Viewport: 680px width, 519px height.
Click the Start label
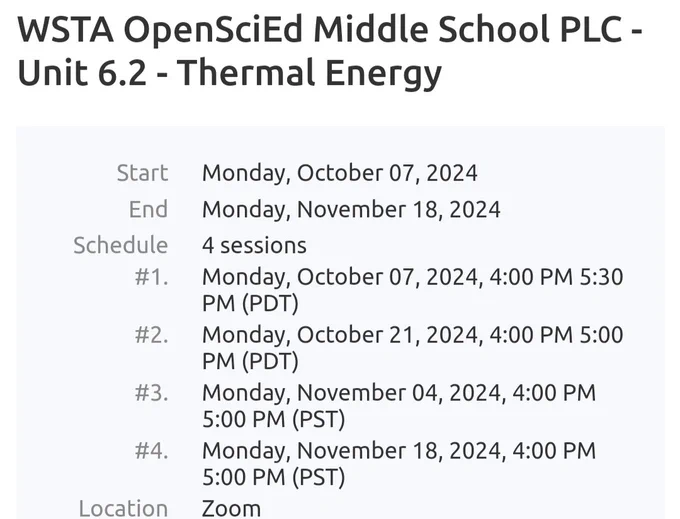point(142,173)
